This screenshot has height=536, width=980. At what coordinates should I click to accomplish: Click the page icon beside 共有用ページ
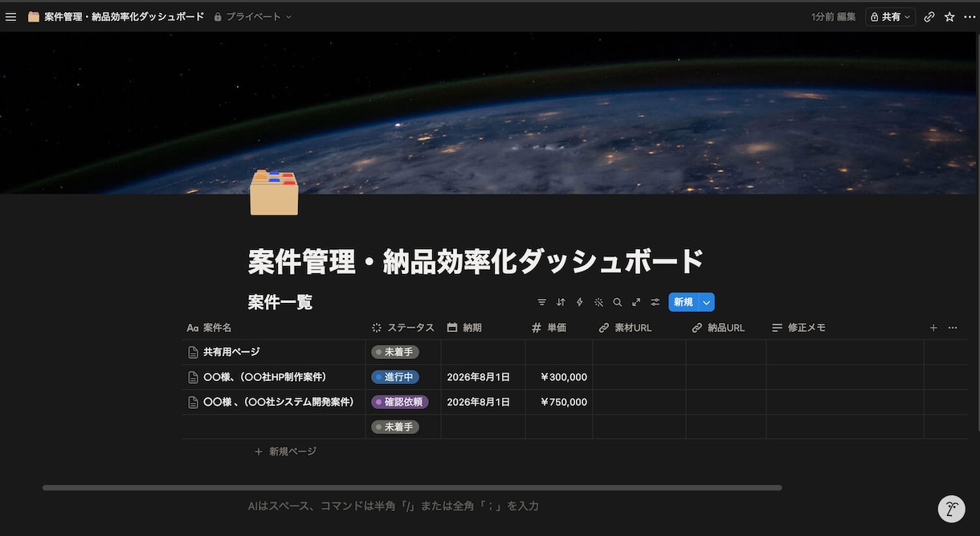click(x=193, y=352)
